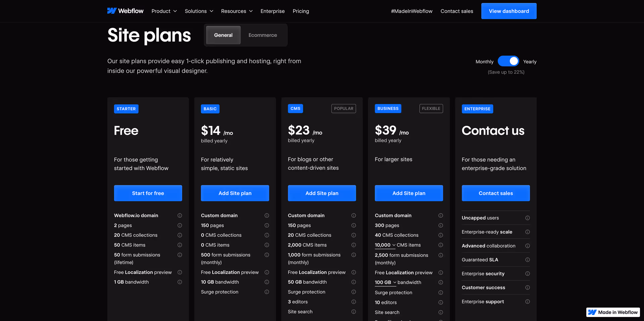The height and width of the screenshot is (321, 644).
Task: Open the Pricing nav link
Action: click(301, 11)
